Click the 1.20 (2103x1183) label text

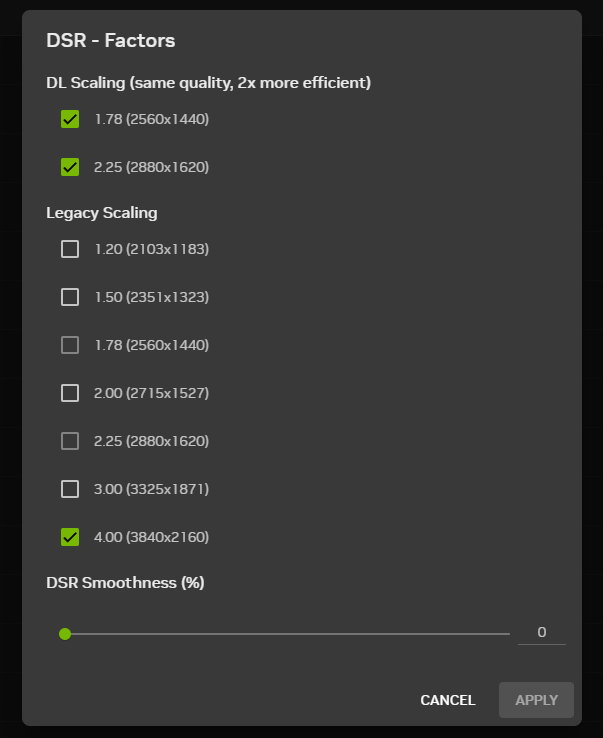(151, 249)
